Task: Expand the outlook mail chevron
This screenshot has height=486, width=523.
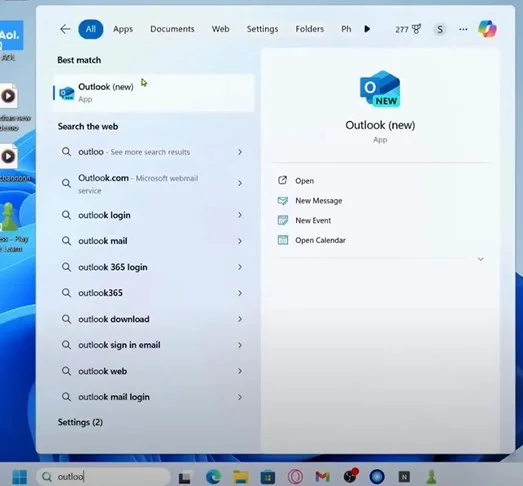Action: pos(240,241)
